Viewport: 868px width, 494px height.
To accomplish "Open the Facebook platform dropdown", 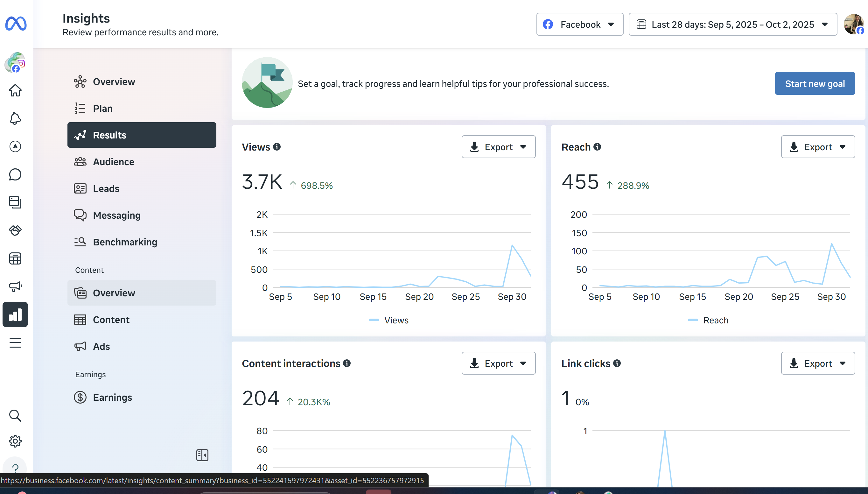I will tap(579, 25).
